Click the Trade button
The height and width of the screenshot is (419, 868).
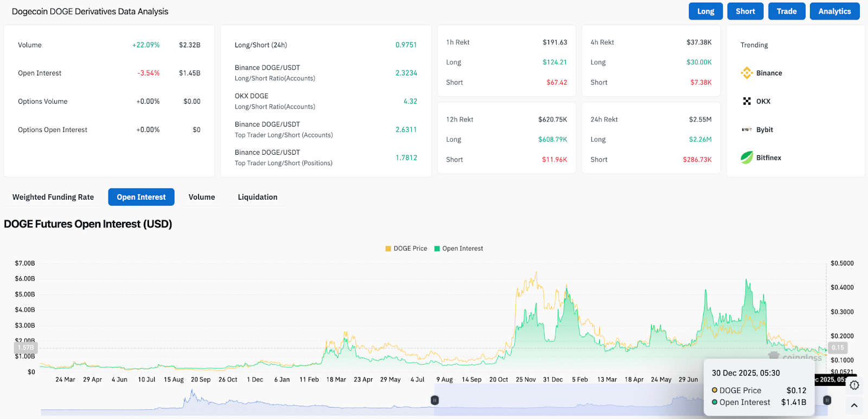tap(786, 11)
